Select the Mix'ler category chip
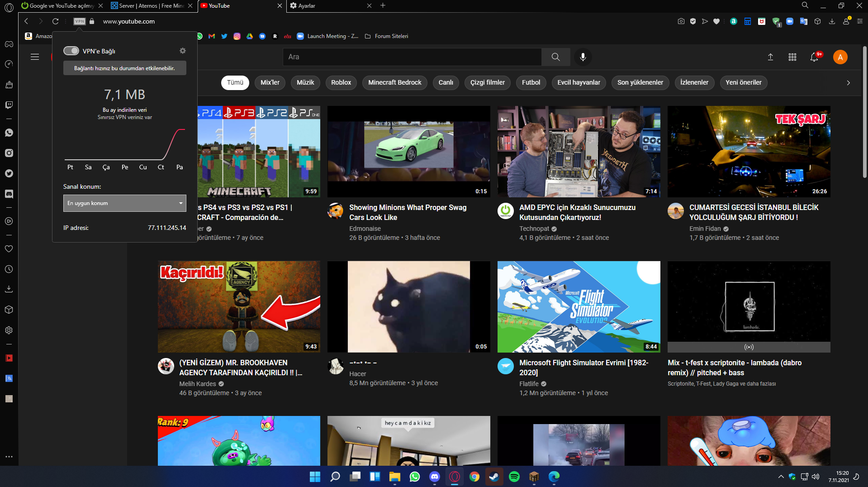The image size is (868, 487). 270,83
